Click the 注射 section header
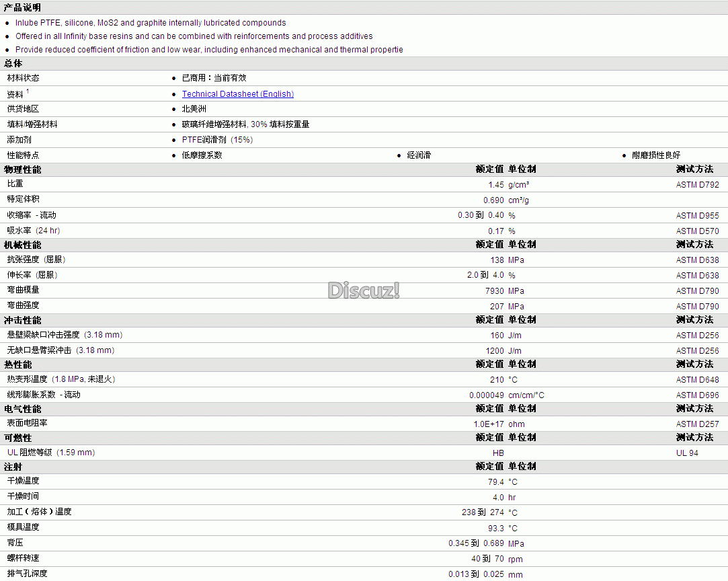Viewport: 728px width, 581px height. (x=13, y=467)
